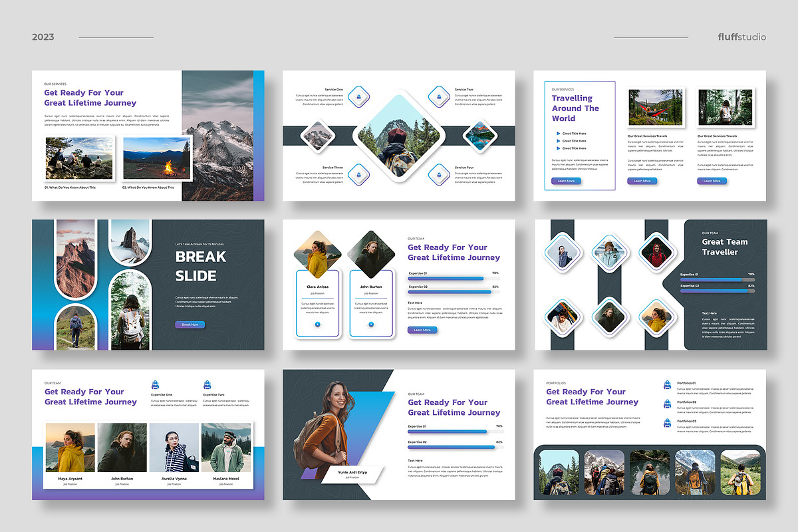Image resolution: width=798 pixels, height=532 pixels.
Task: Select Aurelia Vynna's team photo
Action: [174, 448]
